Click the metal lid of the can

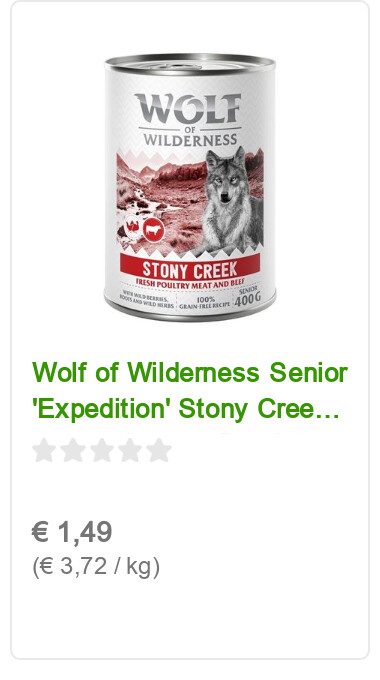(x=190, y=64)
